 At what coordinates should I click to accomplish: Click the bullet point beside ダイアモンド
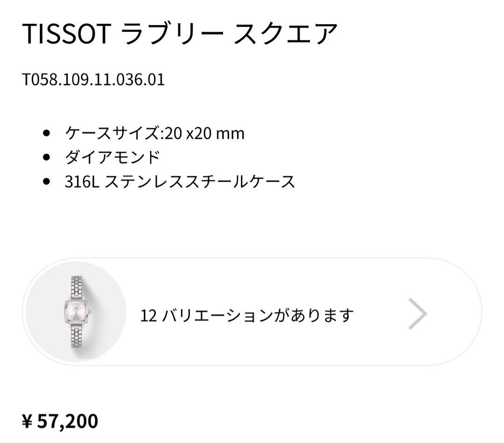click(x=46, y=155)
